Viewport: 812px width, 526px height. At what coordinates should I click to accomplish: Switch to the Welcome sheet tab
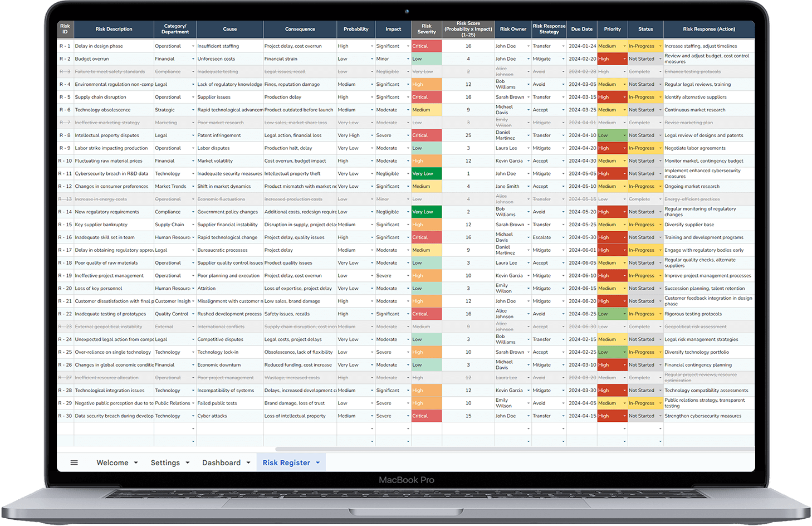click(112, 462)
